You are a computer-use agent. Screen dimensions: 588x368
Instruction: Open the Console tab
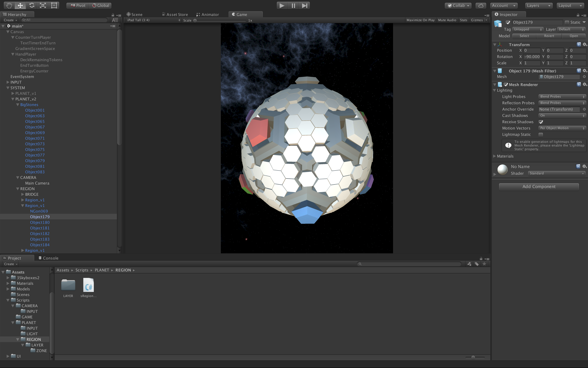point(48,258)
